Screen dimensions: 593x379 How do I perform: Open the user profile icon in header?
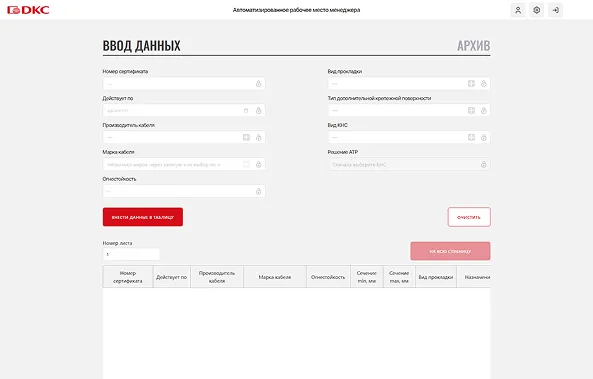point(518,10)
